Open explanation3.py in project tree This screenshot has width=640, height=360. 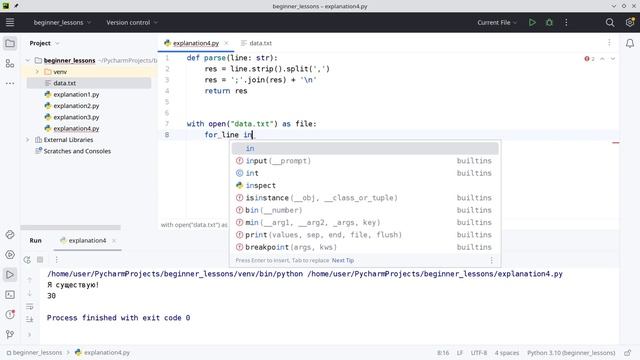click(x=76, y=117)
